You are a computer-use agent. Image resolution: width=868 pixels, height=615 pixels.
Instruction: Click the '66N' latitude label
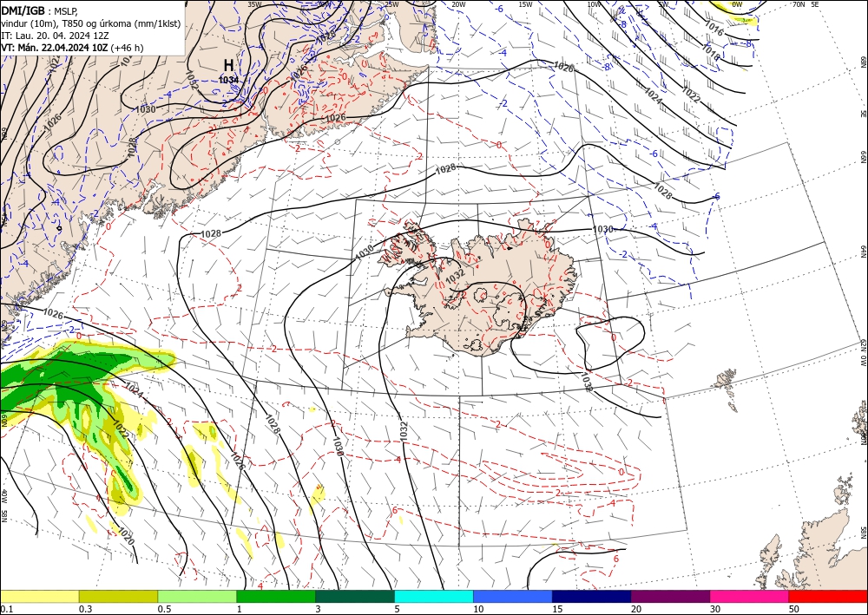(x=863, y=157)
